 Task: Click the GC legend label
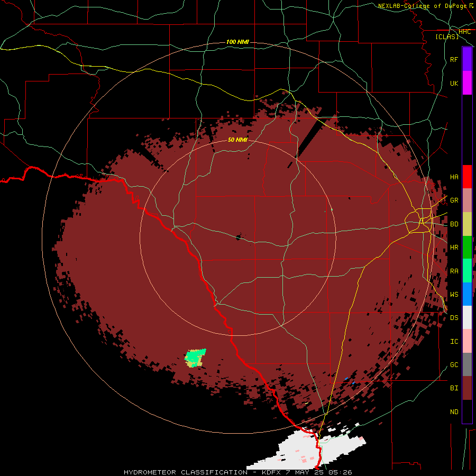click(454, 365)
